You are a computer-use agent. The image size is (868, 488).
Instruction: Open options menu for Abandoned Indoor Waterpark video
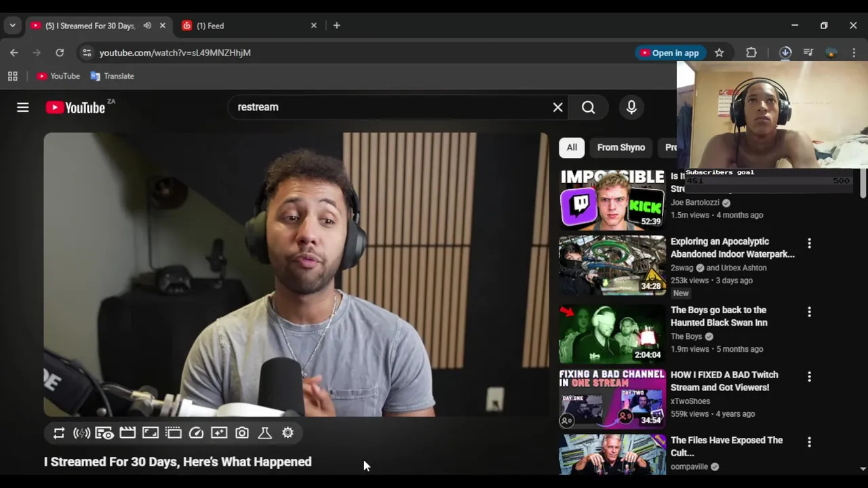[809, 243]
